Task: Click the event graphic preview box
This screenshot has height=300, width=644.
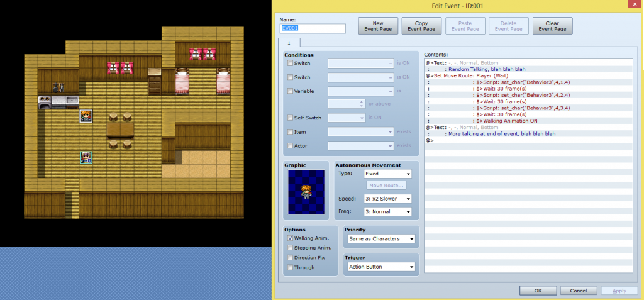Action: point(306,192)
